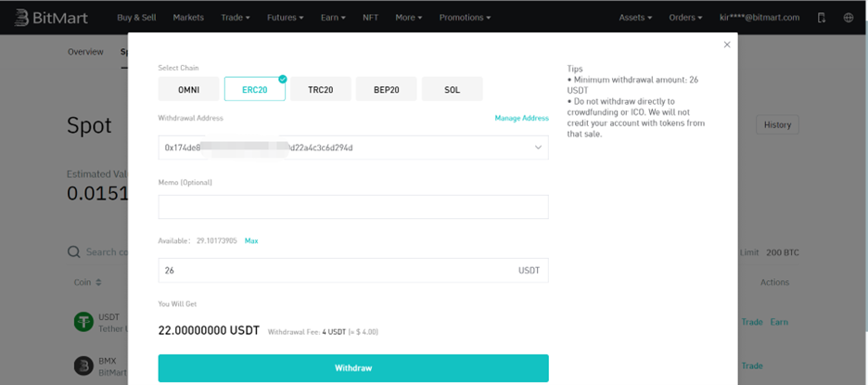Screen dimensions: 868x385
Task: Click the BitMart logo
Action: tap(51, 18)
